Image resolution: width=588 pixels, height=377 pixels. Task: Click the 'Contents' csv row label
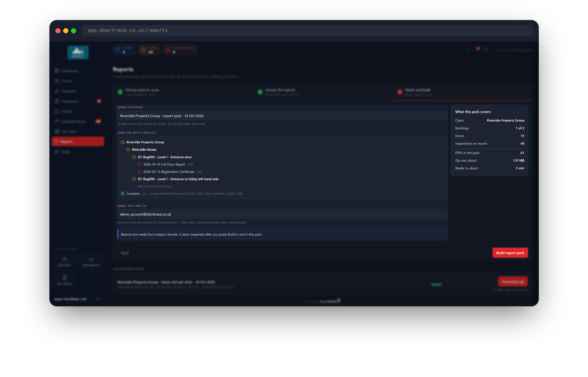click(133, 193)
